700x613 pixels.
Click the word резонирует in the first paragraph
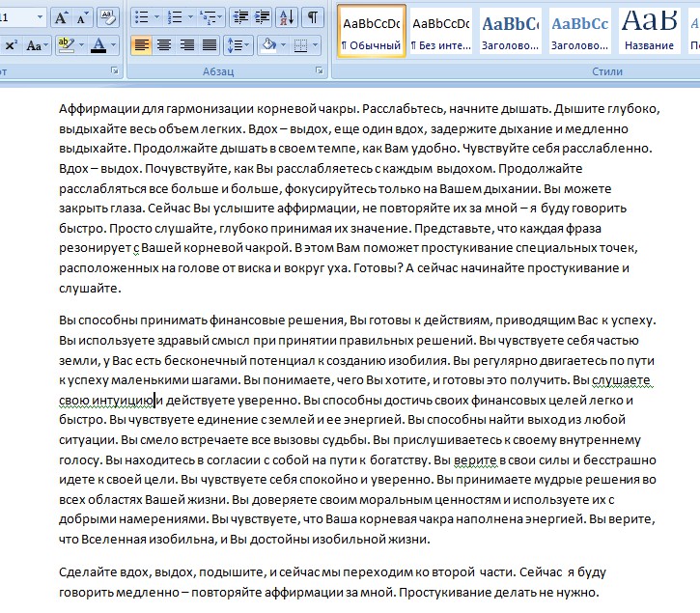95,248
